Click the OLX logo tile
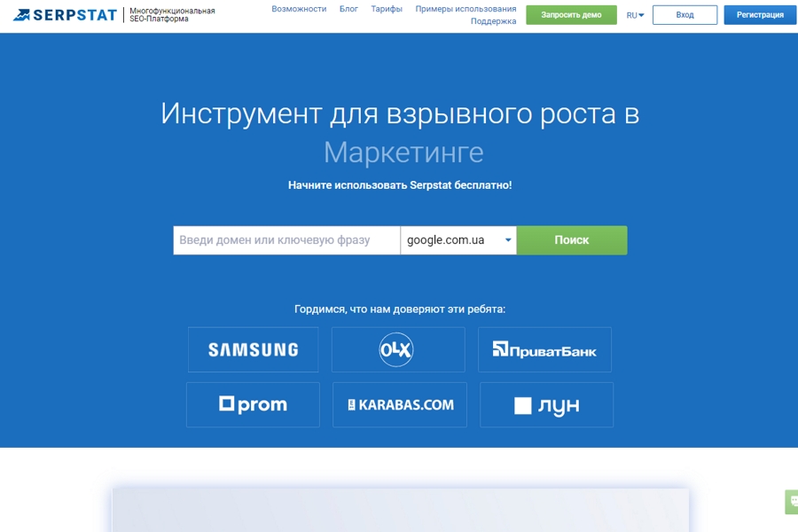Viewport: 798px width, 532px height. point(397,349)
